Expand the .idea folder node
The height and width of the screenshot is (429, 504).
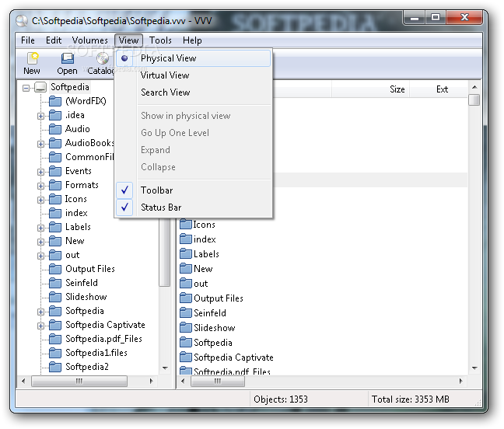pos(40,116)
